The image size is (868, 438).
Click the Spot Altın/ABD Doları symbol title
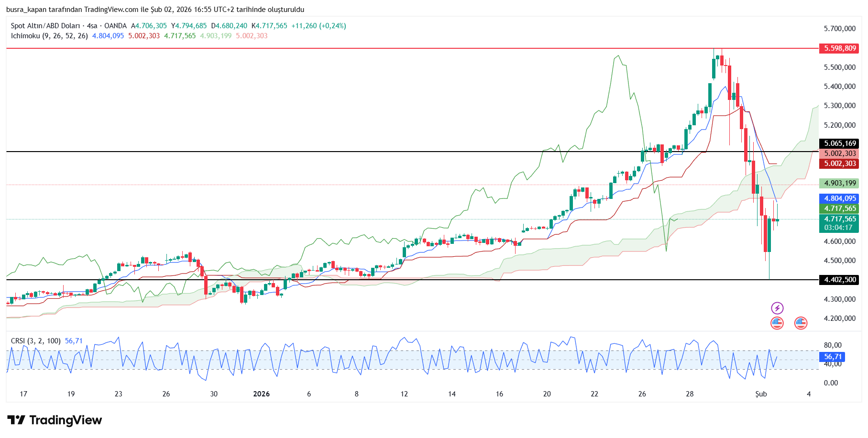45,26
